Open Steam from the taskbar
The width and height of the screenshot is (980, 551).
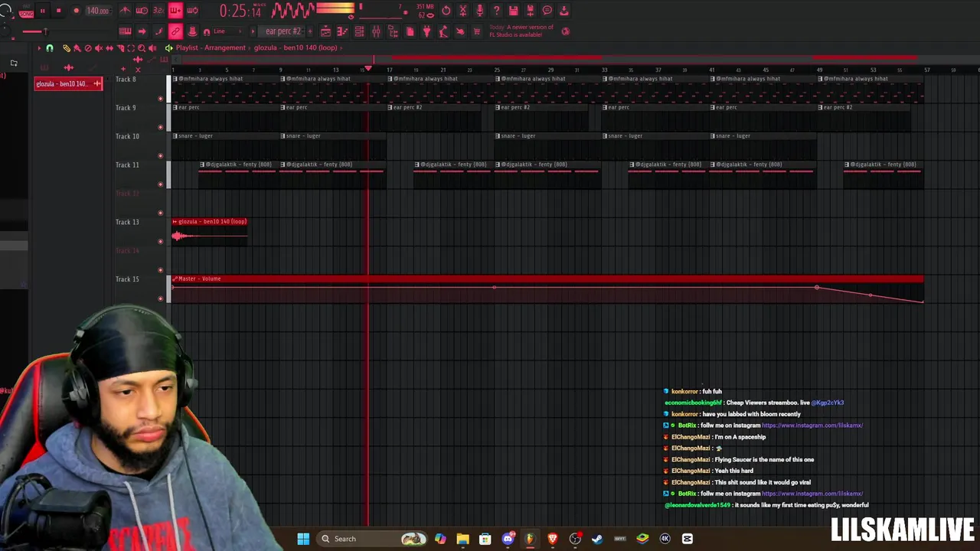597,539
